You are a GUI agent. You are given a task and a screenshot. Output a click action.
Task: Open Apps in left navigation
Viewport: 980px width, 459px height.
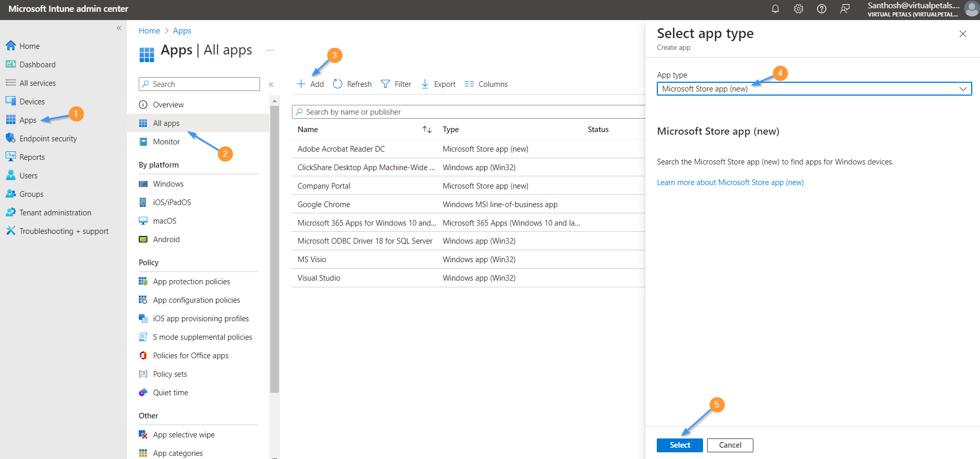(28, 120)
